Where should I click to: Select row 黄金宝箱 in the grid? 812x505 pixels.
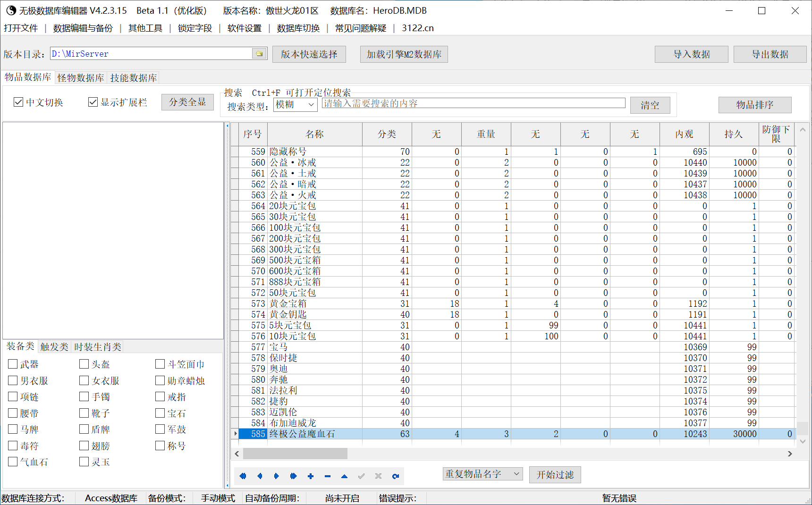point(513,303)
